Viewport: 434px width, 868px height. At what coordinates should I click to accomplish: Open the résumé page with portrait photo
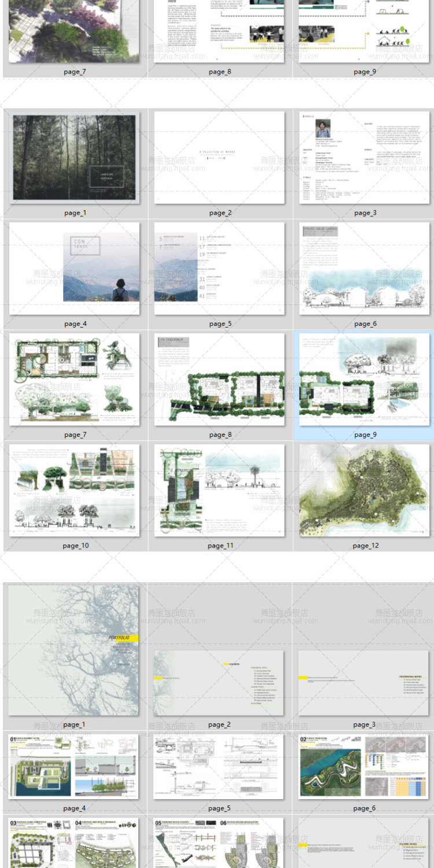pyautogui.click(x=365, y=157)
